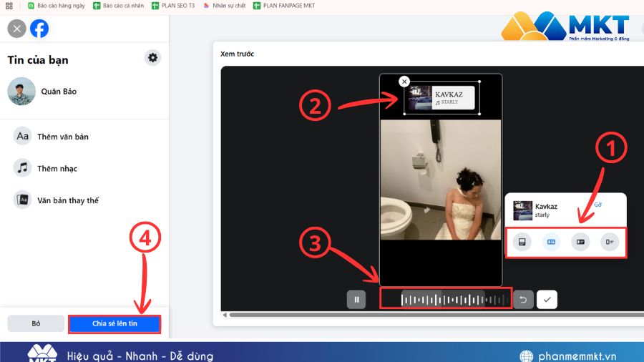Select the first music sticker style icon
Screen dimensions: 644x362
click(524, 243)
